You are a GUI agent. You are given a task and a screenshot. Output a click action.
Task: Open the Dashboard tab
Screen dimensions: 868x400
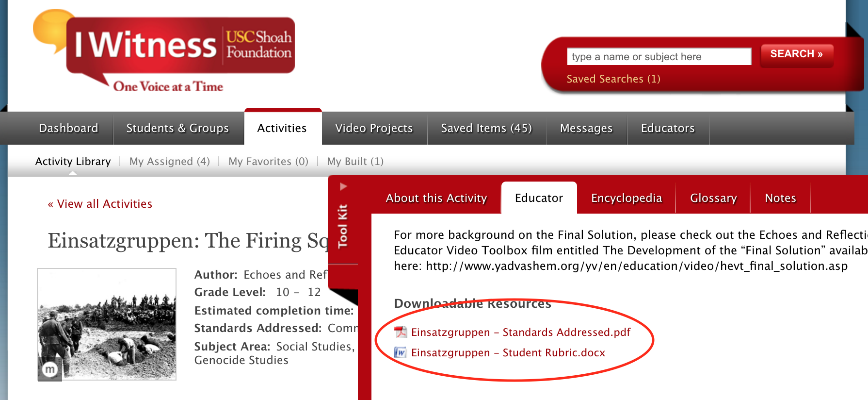(x=68, y=128)
